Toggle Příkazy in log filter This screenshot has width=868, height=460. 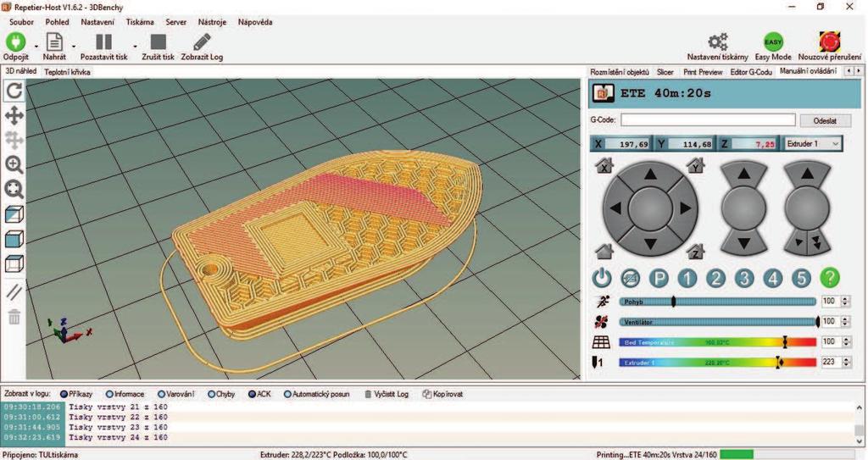(x=76, y=394)
